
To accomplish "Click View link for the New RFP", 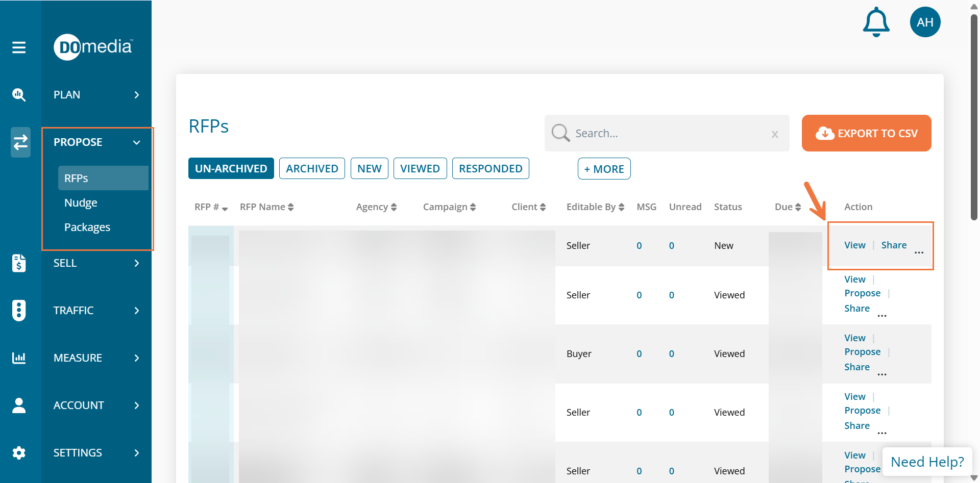I will pyautogui.click(x=854, y=245).
